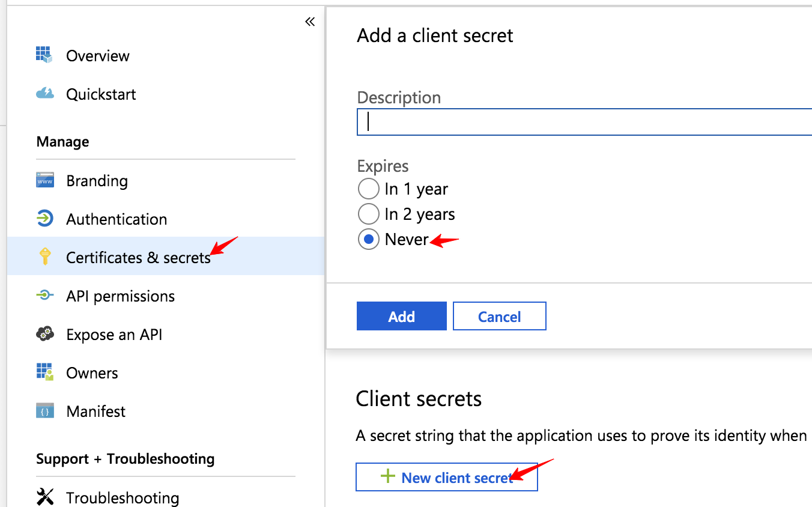Click the Branding www icon
Screen dimensions: 812x507
[44, 180]
